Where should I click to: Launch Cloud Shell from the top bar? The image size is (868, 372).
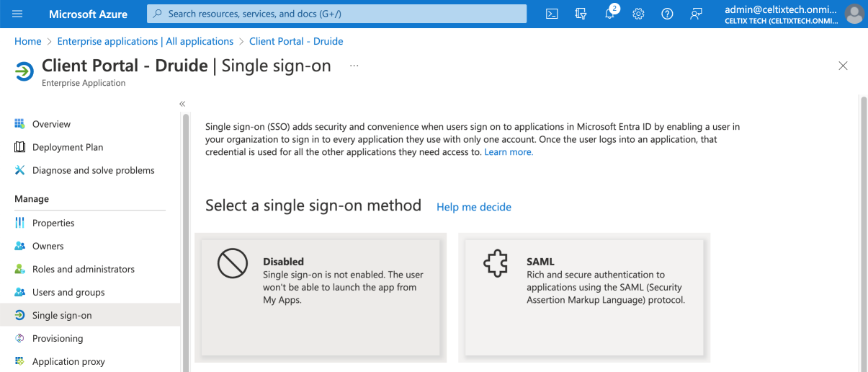552,14
